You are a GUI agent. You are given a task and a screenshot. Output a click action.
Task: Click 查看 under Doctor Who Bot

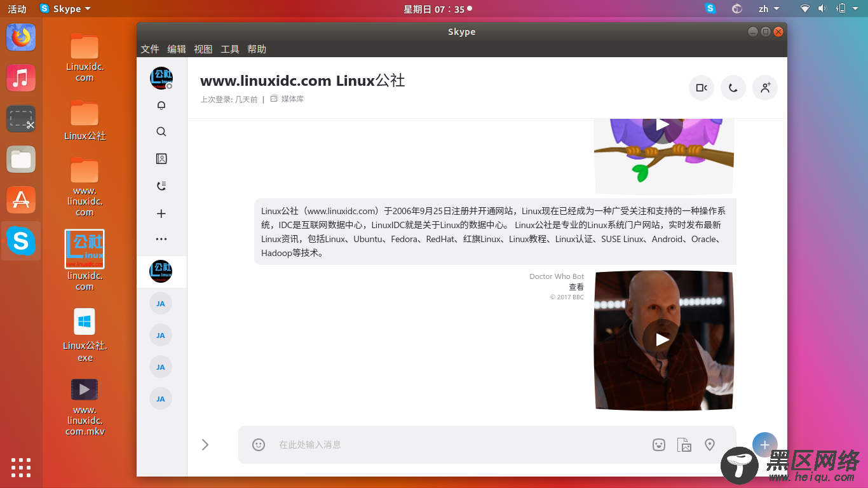pos(576,287)
